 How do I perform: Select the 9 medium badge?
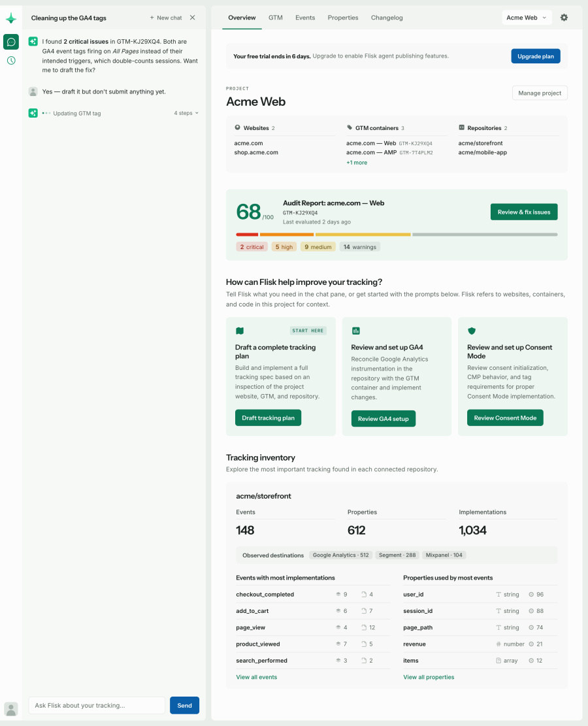(x=318, y=247)
